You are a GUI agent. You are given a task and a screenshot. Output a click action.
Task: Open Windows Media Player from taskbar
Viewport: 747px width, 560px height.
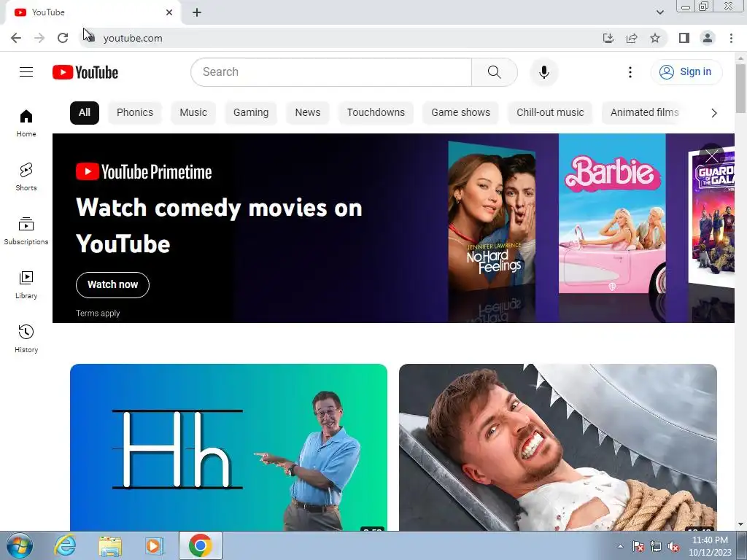(x=154, y=545)
